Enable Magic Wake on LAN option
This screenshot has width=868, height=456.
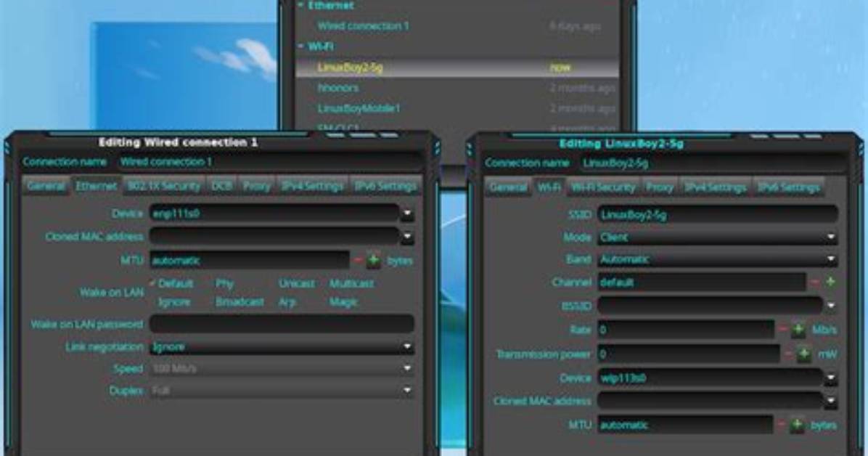(343, 302)
